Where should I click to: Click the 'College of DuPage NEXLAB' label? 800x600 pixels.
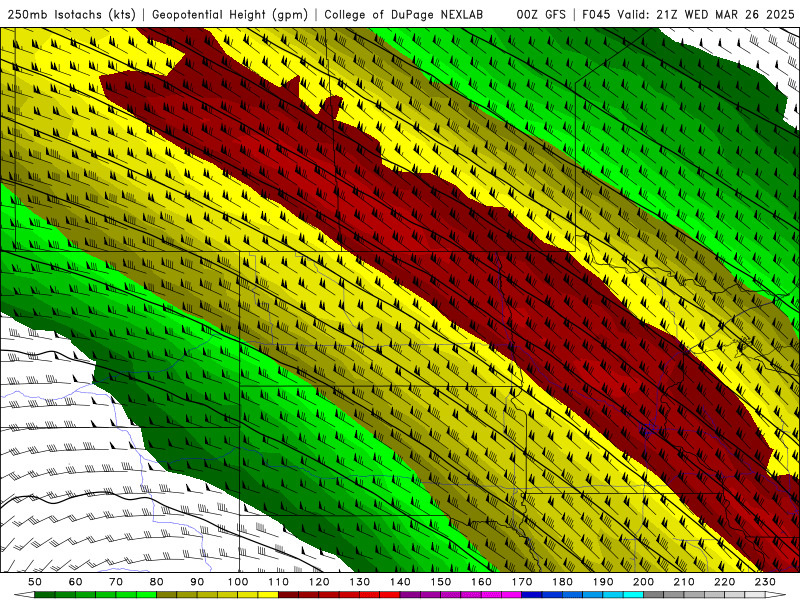pos(404,14)
